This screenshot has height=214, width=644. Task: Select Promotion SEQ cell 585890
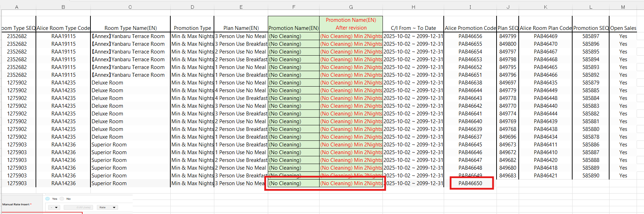point(591,176)
